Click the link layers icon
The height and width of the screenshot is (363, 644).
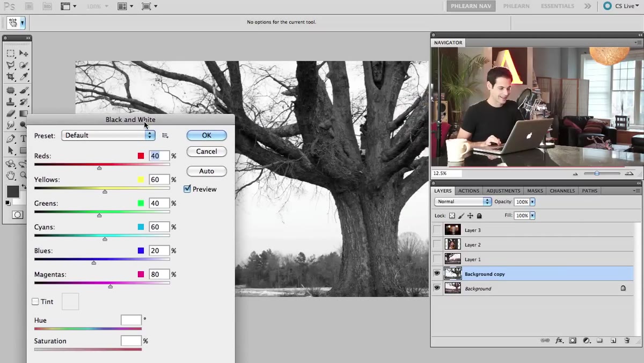(545, 340)
